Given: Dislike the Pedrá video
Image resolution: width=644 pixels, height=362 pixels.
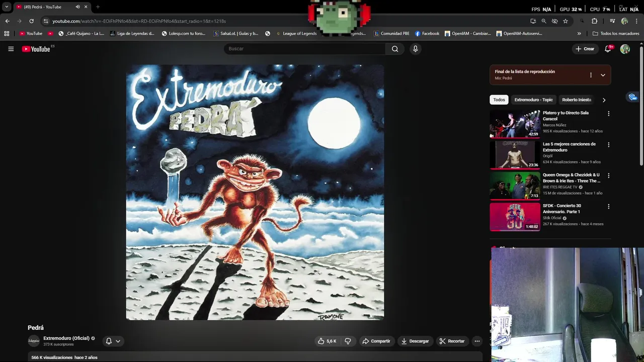Looking at the screenshot, I should [x=348, y=341].
